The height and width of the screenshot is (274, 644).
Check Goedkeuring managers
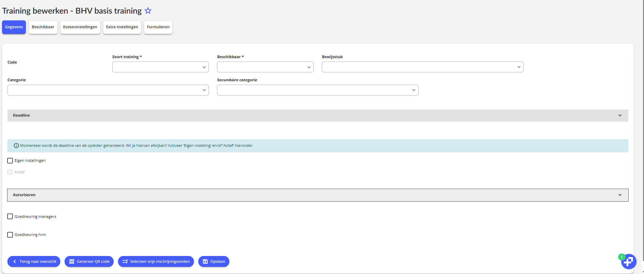[x=10, y=217]
